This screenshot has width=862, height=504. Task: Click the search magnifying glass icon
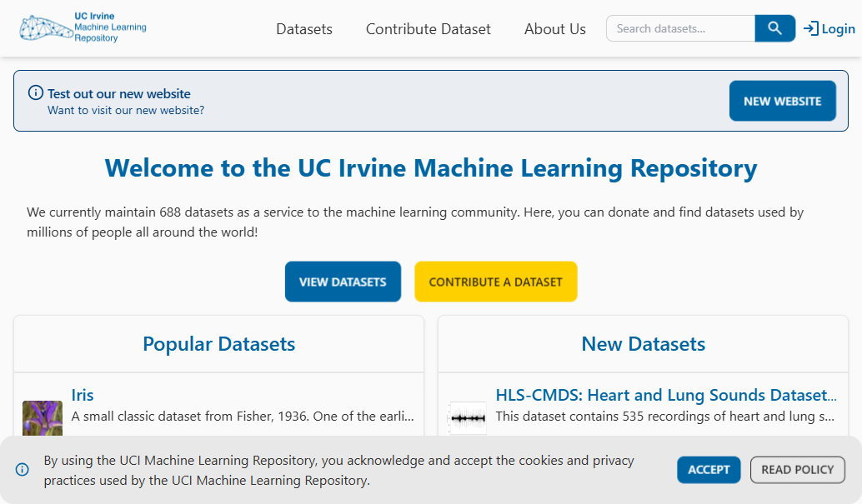774,27
